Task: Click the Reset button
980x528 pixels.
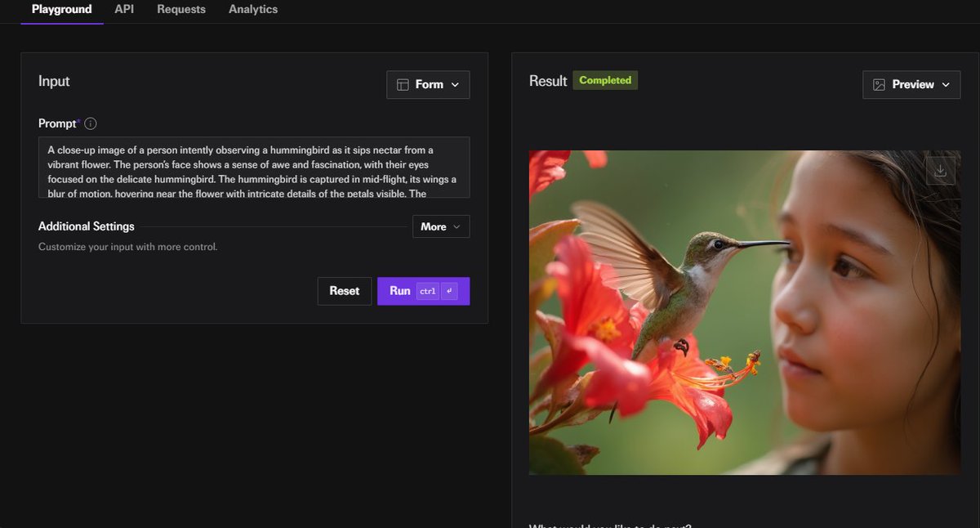Action: [345, 291]
